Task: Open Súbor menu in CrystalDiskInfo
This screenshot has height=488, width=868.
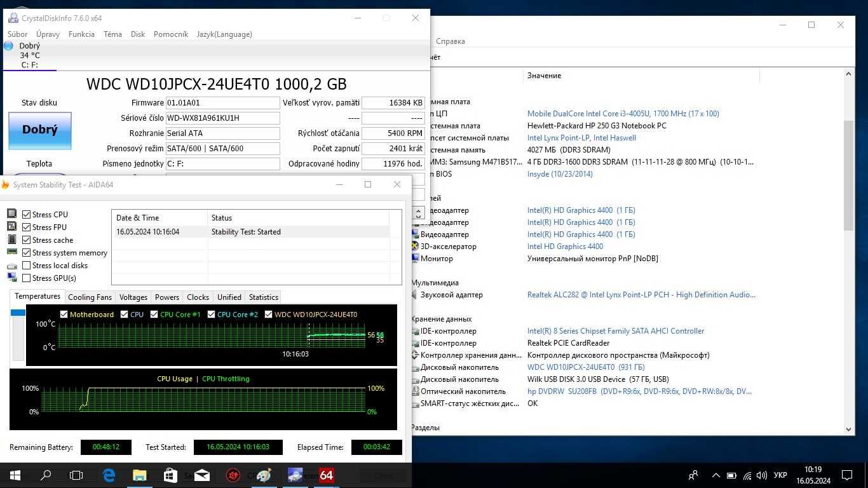Action: 17,34
